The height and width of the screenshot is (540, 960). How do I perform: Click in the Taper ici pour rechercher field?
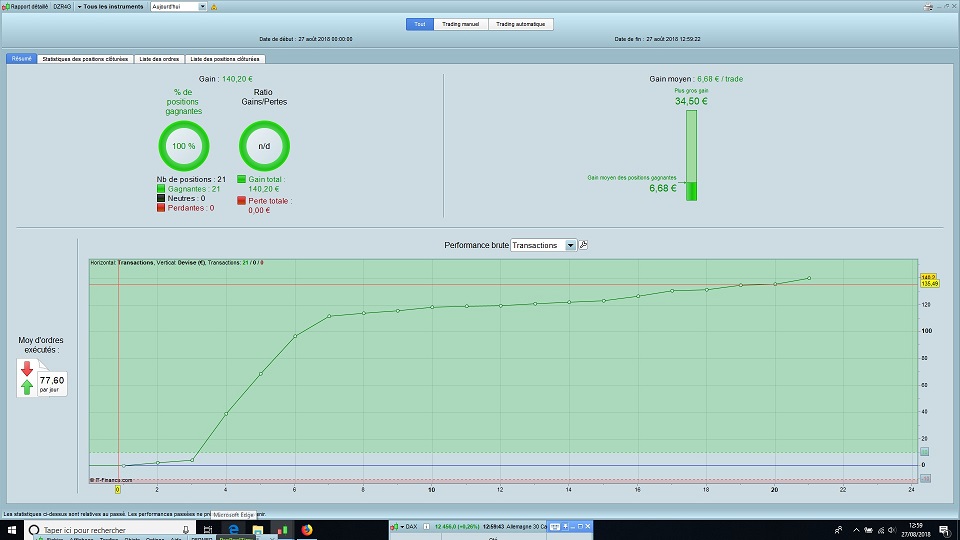[110, 530]
